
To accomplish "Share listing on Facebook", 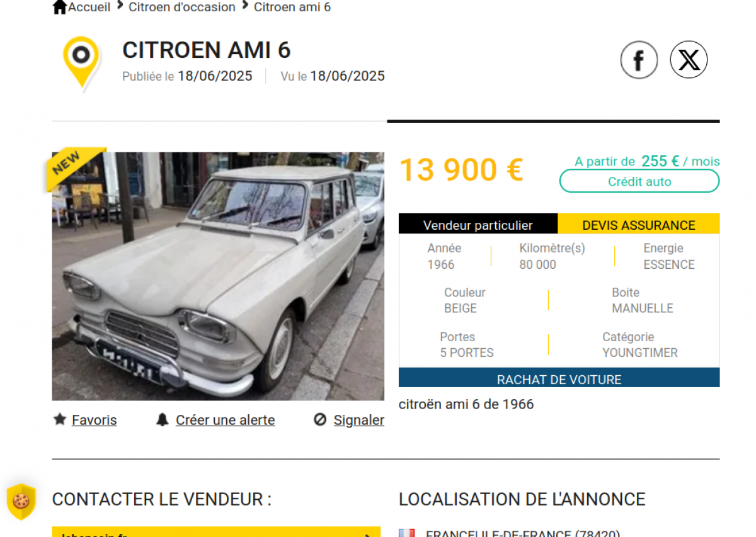I will (639, 60).
